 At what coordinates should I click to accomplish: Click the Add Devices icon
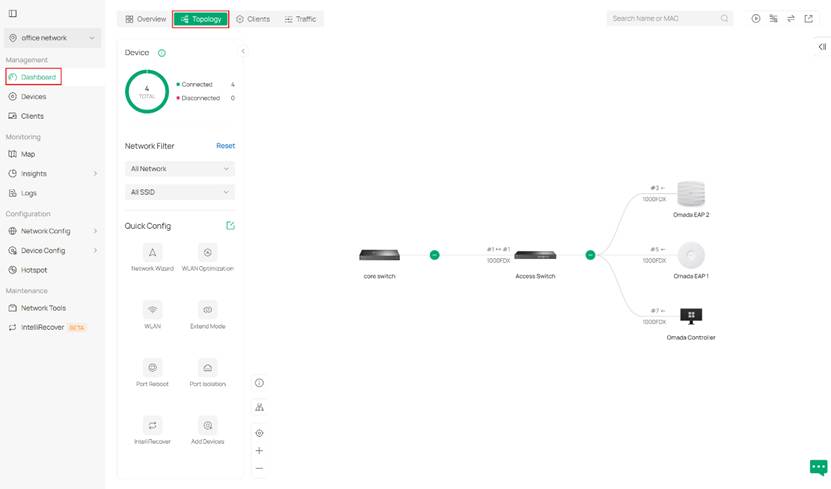208,425
